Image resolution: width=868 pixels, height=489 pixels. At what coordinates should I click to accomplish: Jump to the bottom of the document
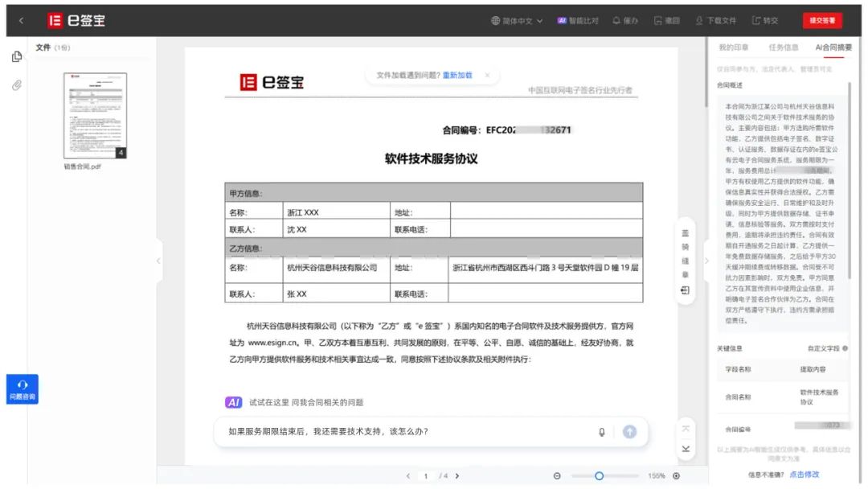click(x=686, y=448)
